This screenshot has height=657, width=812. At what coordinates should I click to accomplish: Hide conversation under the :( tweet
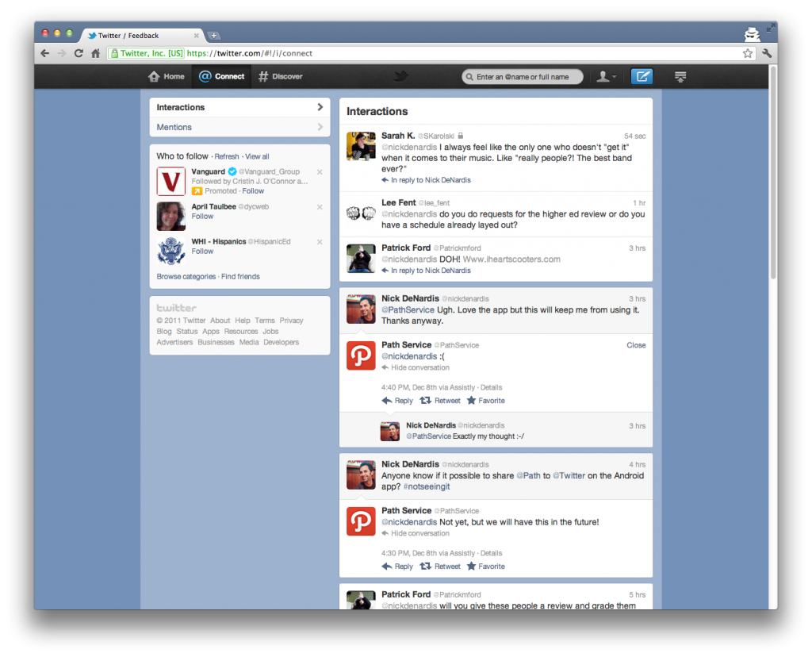[416, 368]
